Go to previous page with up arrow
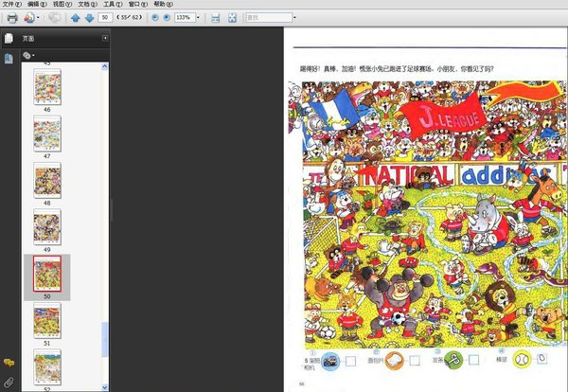 tap(76, 17)
